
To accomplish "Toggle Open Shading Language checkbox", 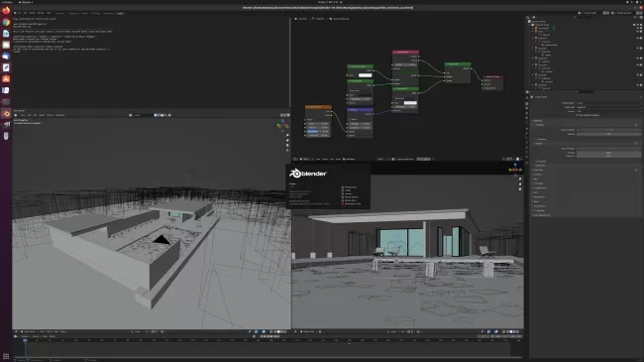I will click(x=577, y=115).
